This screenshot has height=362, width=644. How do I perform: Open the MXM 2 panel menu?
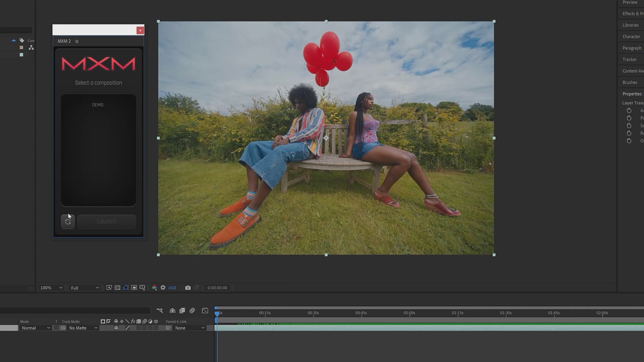(x=77, y=41)
